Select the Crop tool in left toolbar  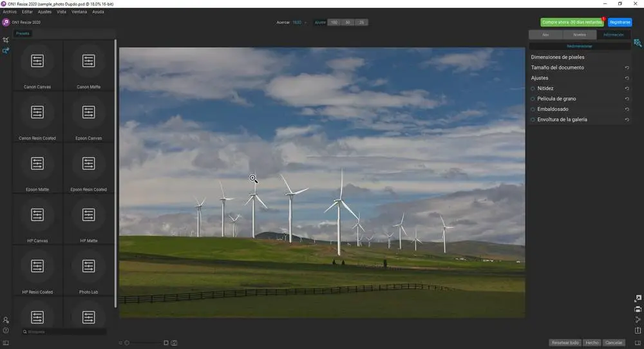[x=6, y=40]
